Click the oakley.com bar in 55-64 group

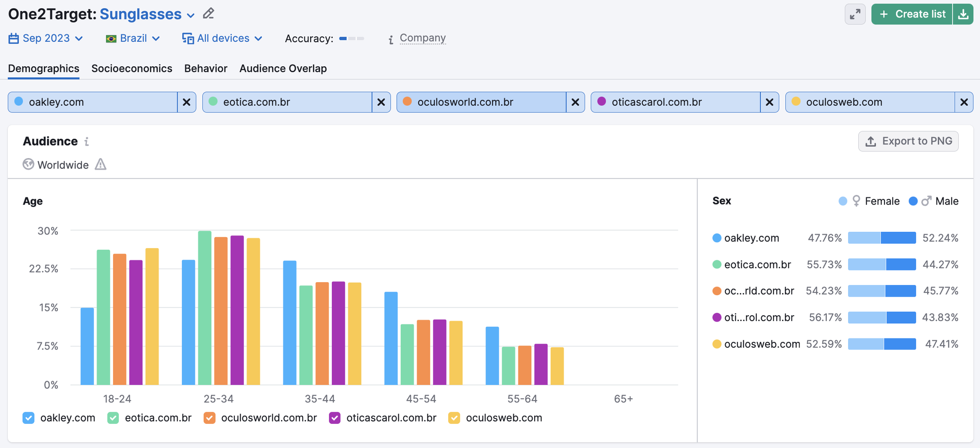click(x=492, y=356)
